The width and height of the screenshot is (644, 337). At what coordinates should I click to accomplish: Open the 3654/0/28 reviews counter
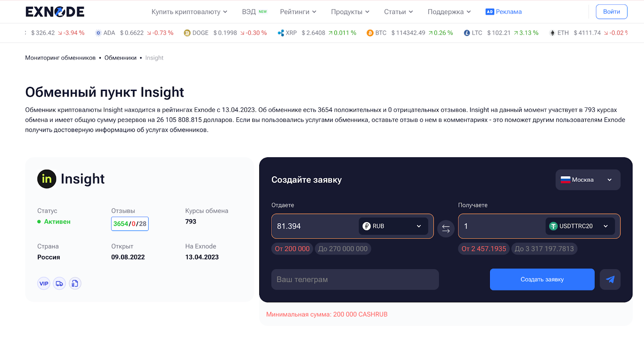pyautogui.click(x=130, y=224)
